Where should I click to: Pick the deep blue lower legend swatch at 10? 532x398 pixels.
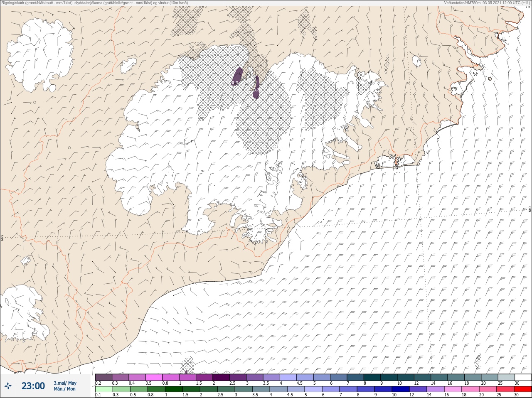coord(401,389)
